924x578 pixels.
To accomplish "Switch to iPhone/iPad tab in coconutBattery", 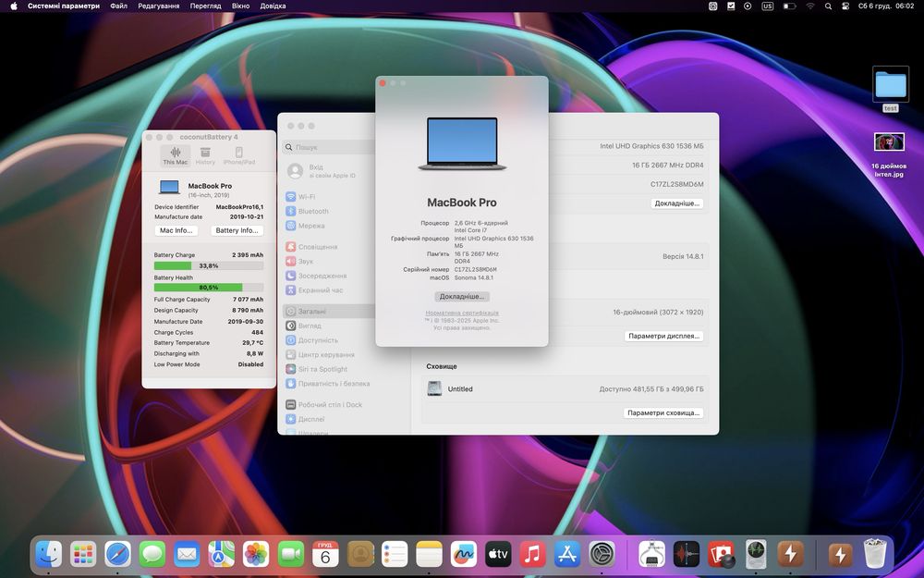I will tap(238, 155).
